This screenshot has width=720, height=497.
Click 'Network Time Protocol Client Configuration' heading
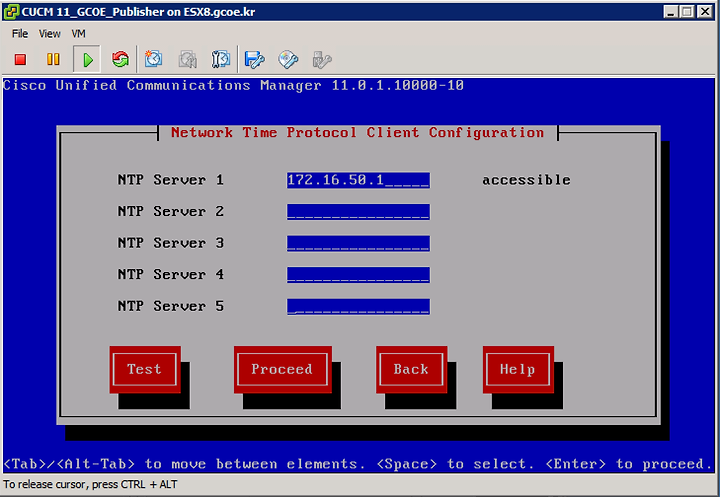[x=357, y=133]
